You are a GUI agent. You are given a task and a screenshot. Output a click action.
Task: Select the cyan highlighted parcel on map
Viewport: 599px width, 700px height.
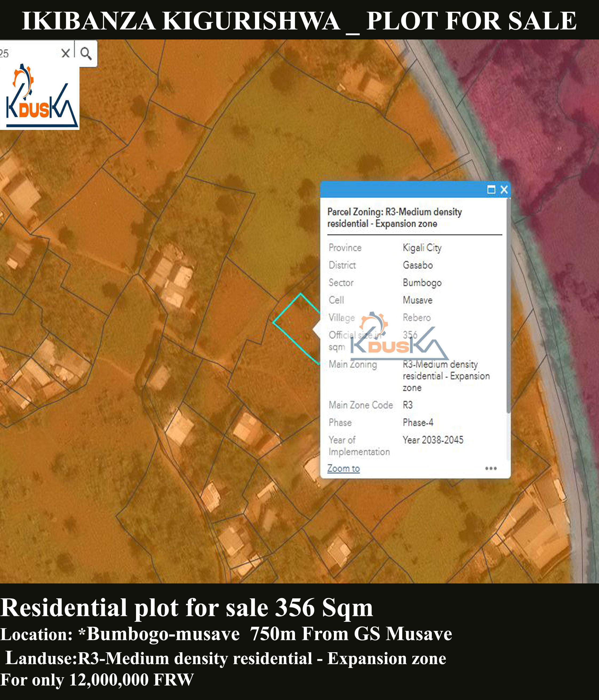pyautogui.click(x=297, y=328)
